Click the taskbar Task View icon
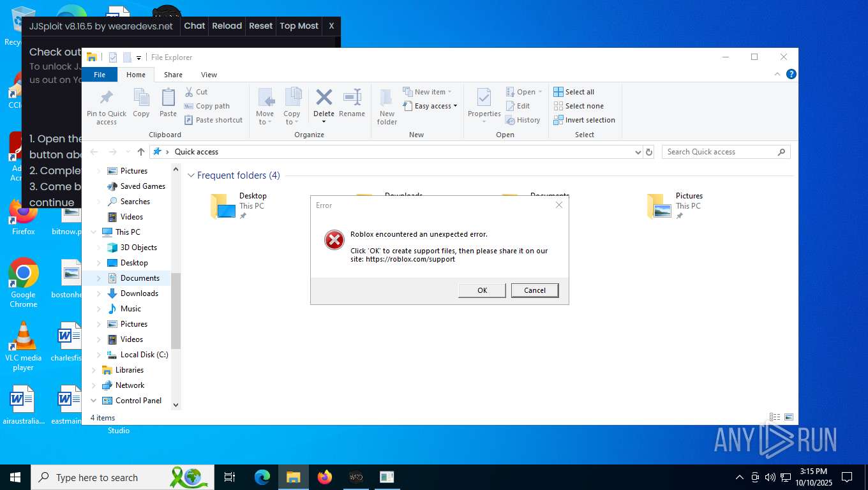The image size is (868, 490). 230,477
